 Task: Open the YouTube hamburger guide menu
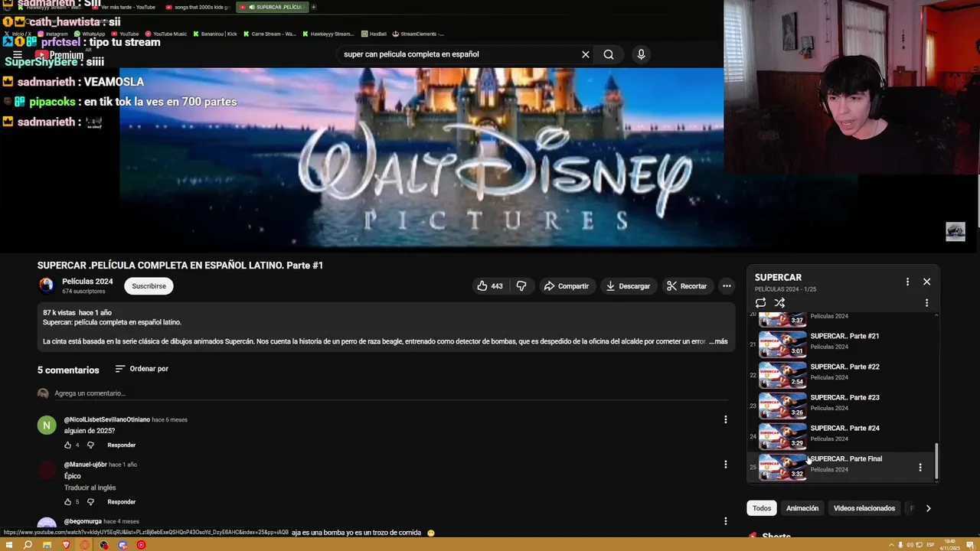[x=17, y=54]
